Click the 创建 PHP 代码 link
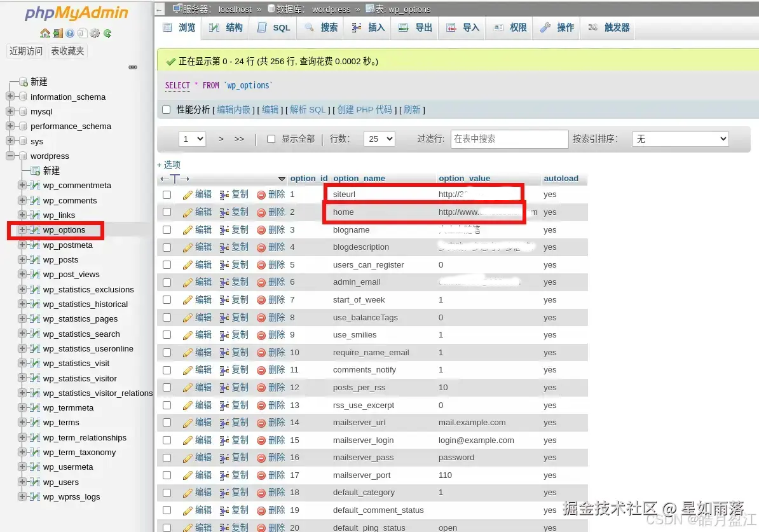Viewport: 759px width, 532px height. [364, 110]
